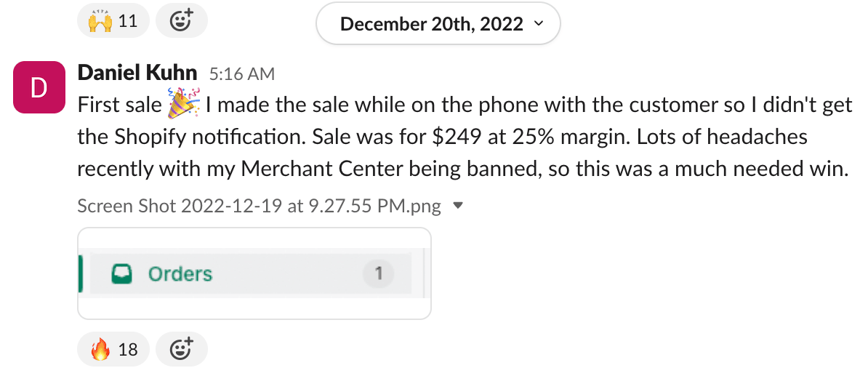Toggle the raised hands reaction with 11

click(x=113, y=22)
